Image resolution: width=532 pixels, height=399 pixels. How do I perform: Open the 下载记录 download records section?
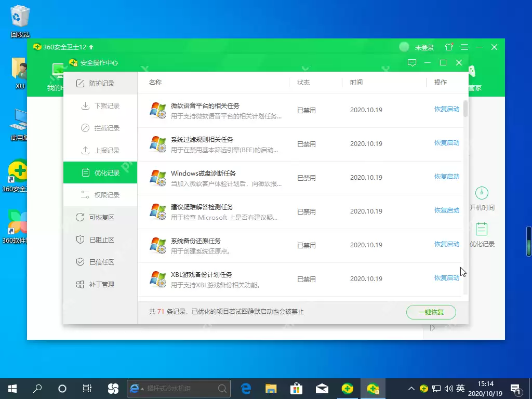point(101,106)
